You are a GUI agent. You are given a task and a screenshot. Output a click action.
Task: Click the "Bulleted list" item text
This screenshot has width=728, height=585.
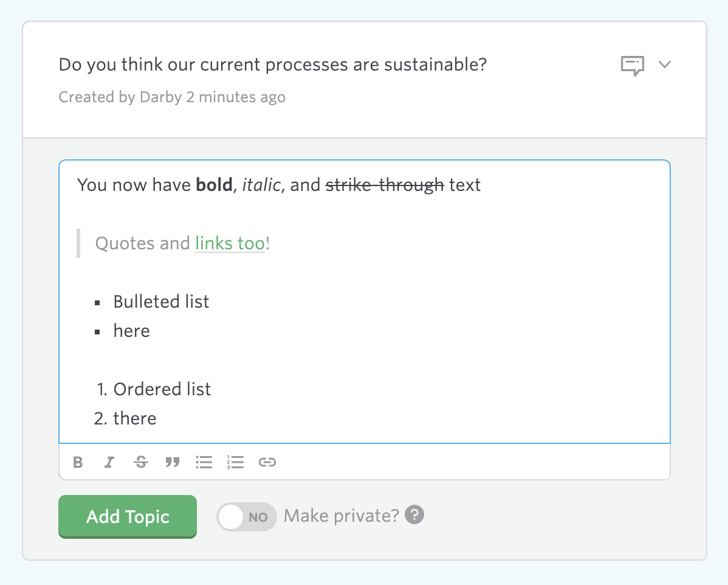tap(161, 302)
